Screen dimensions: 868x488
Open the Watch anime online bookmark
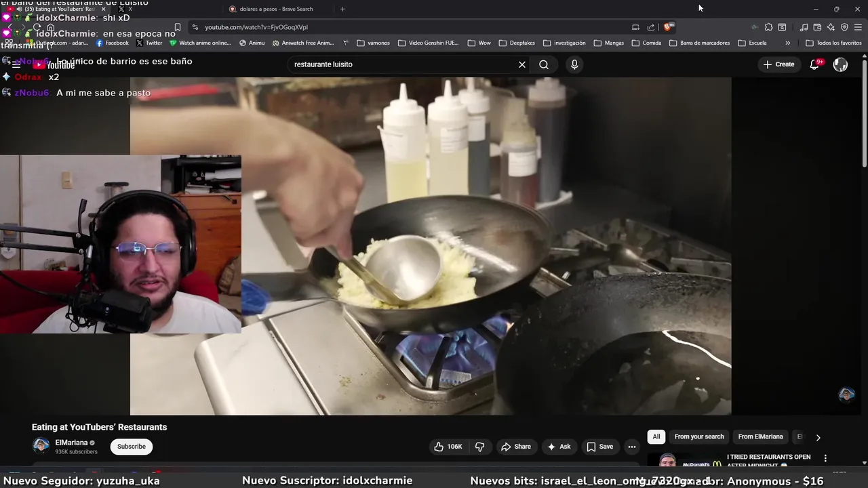[x=200, y=43]
